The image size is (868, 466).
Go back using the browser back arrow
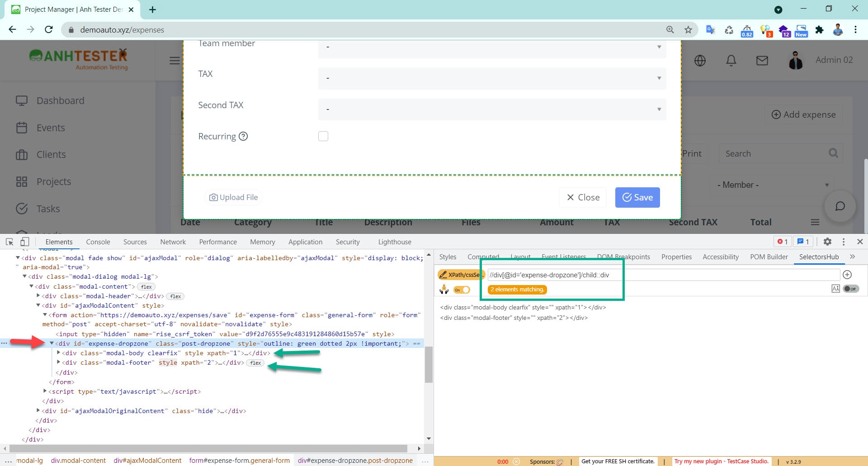tap(12, 29)
